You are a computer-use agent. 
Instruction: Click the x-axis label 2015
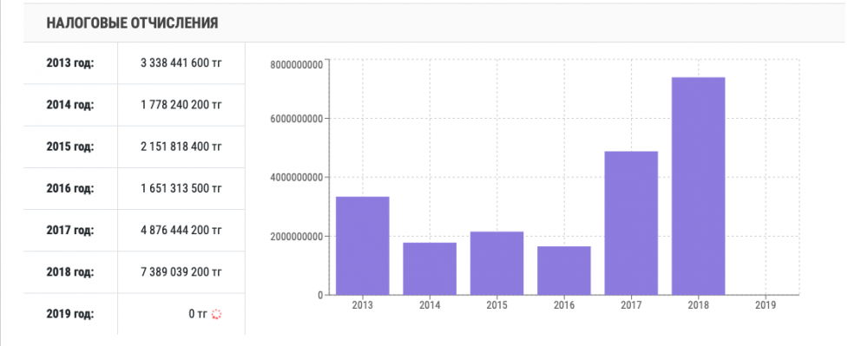click(497, 305)
